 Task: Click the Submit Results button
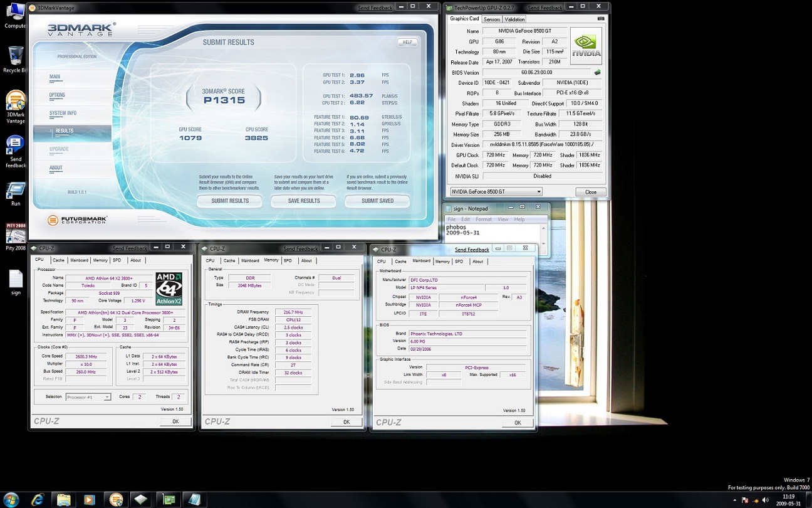pos(230,201)
